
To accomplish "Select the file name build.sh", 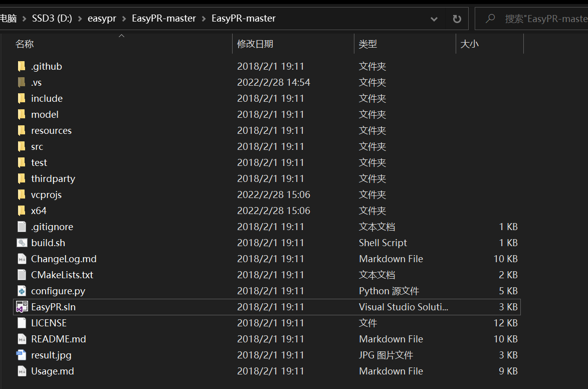I will point(48,243).
